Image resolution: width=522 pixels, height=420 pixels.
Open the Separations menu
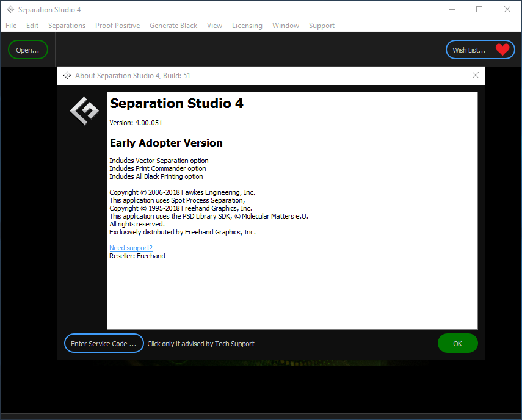(x=67, y=26)
